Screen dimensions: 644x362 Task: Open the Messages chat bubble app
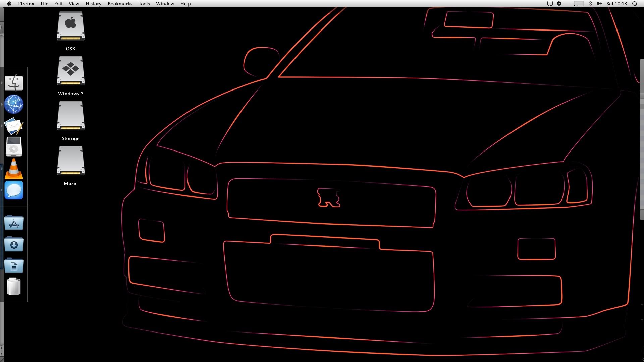[14, 190]
